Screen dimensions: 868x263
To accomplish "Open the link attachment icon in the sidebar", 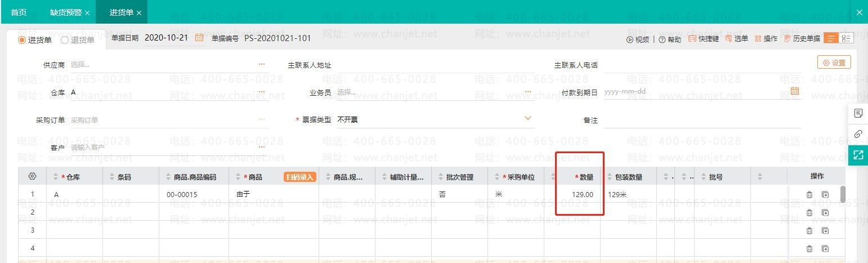I will tap(858, 134).
